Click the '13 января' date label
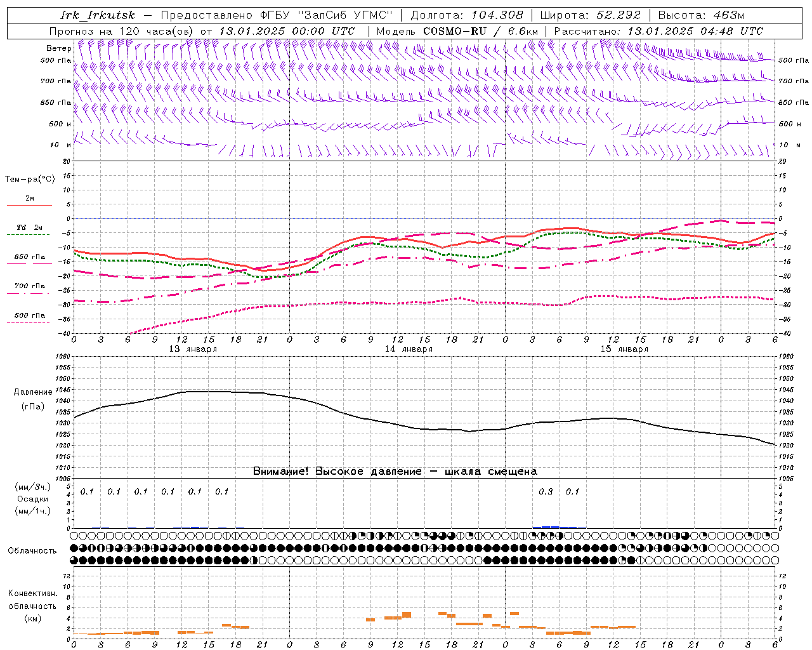The height and width of the screenshot is (650, 812). click(x=193, y=349)
